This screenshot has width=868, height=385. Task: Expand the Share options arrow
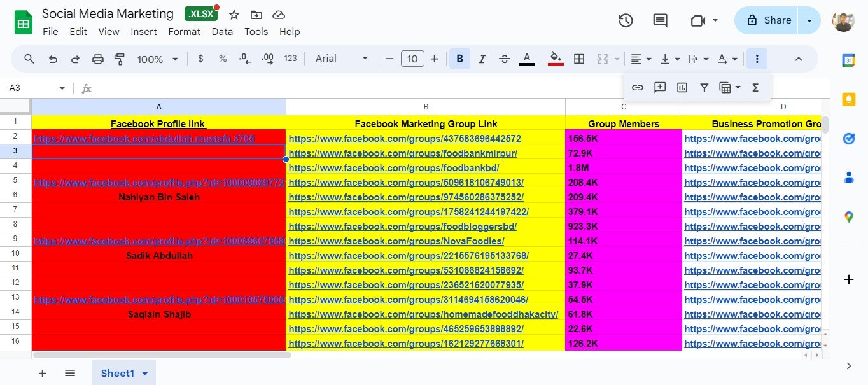(x=809, y=20)
